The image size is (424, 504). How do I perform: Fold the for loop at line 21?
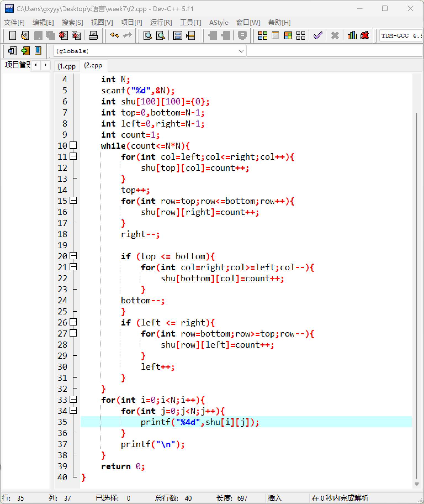73,267
